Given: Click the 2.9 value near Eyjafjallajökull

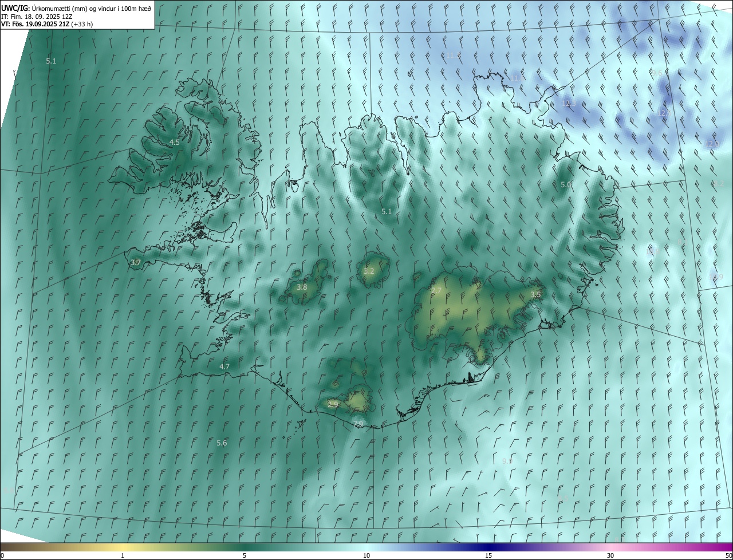Looking at the screenshot, I should (x=333, y=404).
